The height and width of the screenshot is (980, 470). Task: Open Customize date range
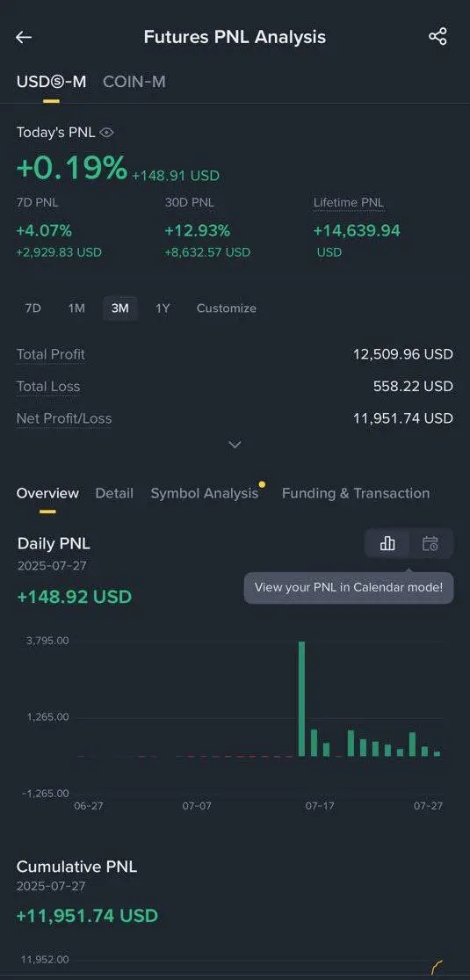coord(227,309)
